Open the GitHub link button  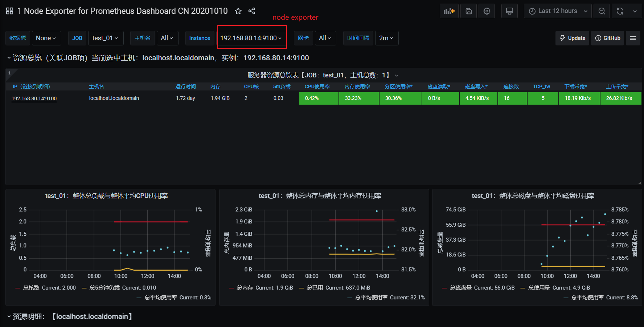[608, 38]
